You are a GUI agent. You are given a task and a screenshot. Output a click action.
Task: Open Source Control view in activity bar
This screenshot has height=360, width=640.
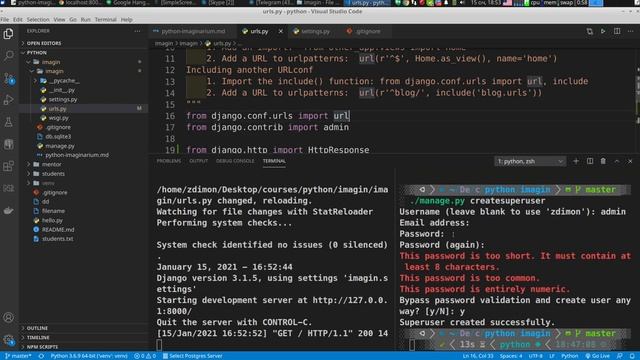tap(8, 78)
